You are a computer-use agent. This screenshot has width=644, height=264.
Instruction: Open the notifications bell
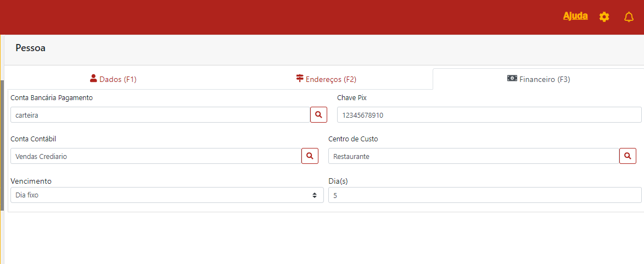[x=629, y=17]
